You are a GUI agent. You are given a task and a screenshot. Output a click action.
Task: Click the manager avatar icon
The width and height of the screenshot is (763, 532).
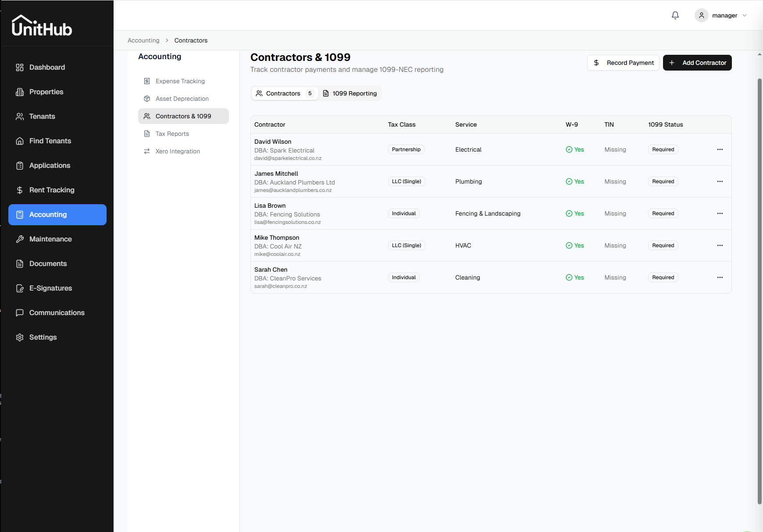coord(702,15)
